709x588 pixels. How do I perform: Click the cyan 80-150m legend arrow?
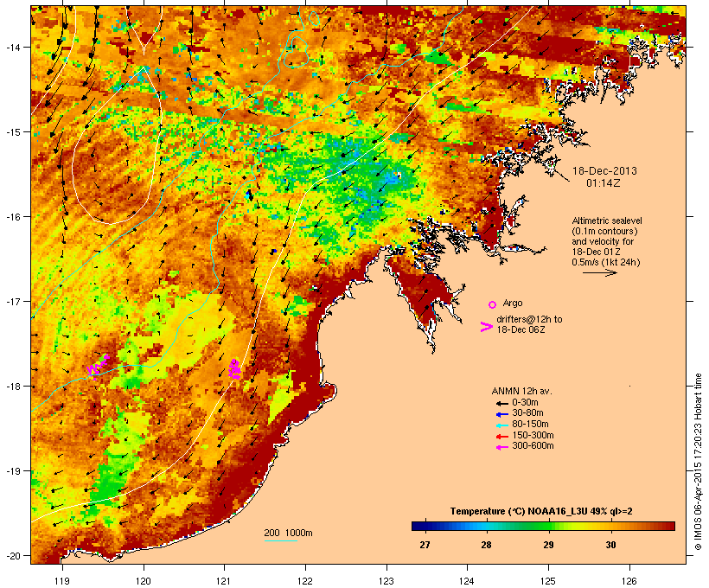coord(501,425)
